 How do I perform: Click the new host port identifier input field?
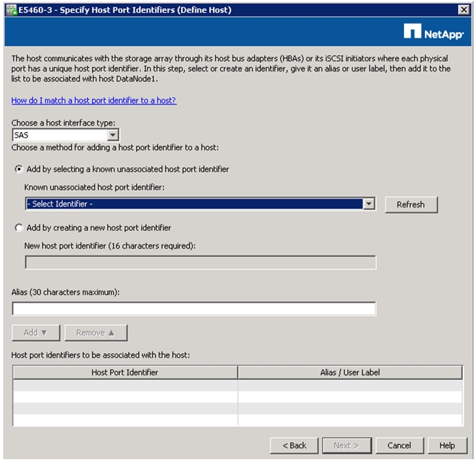(x=200, y=263)
